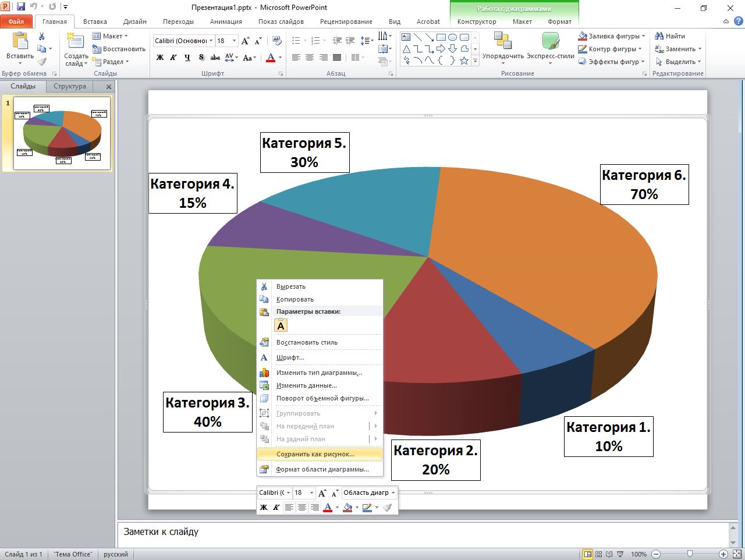Increase font size using the ribbon's large A icon

click(x=245, y=41)
